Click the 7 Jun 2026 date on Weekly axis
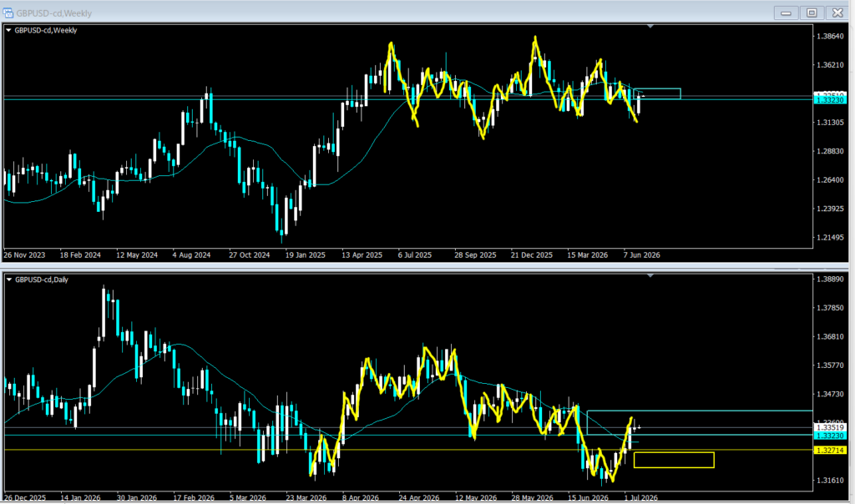 642,255
